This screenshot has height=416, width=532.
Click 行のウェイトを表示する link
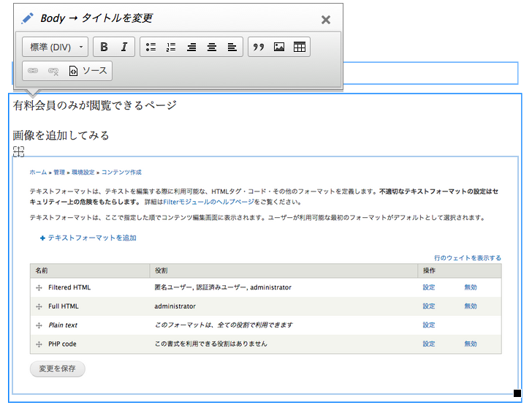(x=468, y=258)
